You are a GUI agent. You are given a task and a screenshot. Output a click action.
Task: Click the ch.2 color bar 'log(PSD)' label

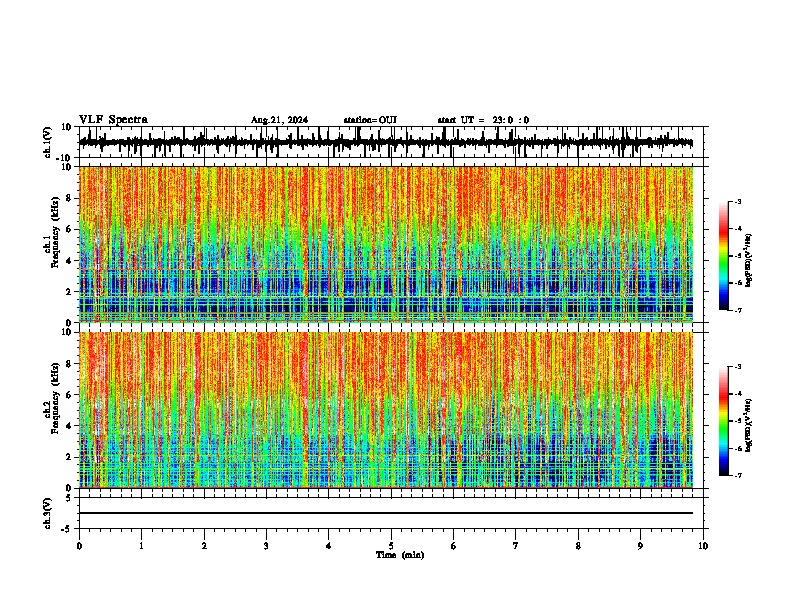[748, 425]
